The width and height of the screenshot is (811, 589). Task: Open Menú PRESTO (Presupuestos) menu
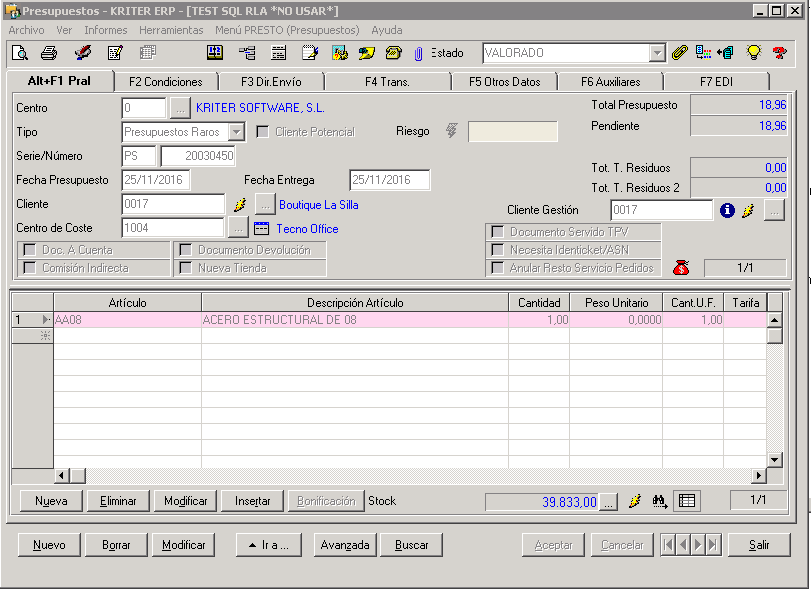tap(287, 30)
